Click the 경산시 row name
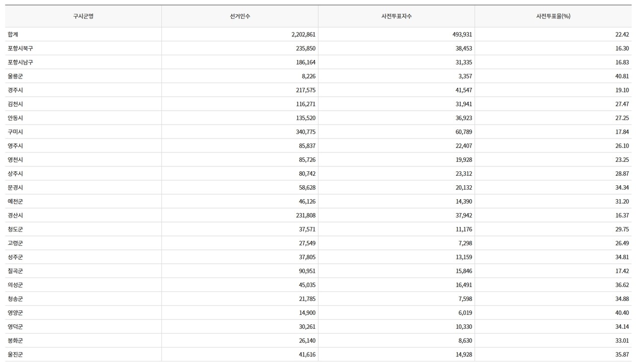The width and height of the screenshot is (636, 364). (15, 215)
